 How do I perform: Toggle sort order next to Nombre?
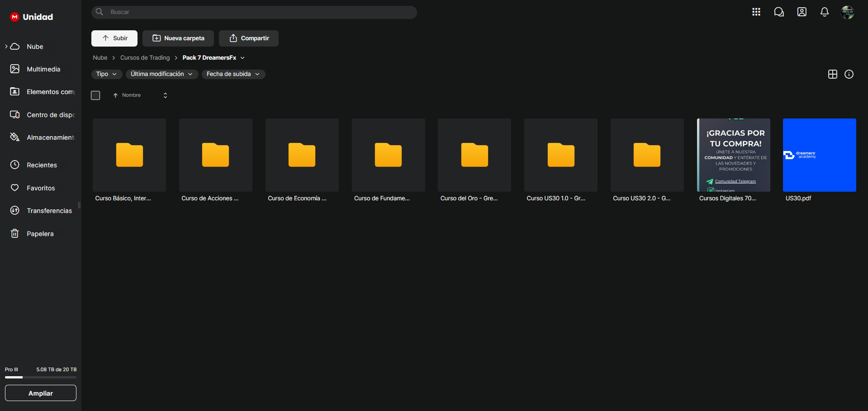click(x=165, y=95)
